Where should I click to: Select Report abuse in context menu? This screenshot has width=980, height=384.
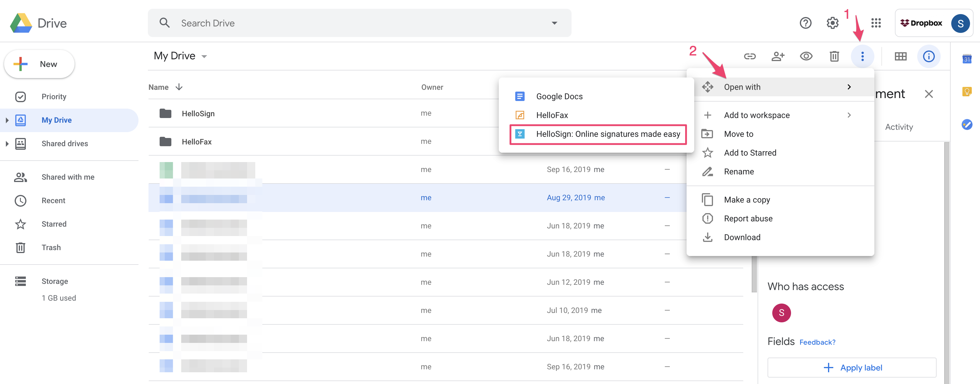[x=780, y=218]
